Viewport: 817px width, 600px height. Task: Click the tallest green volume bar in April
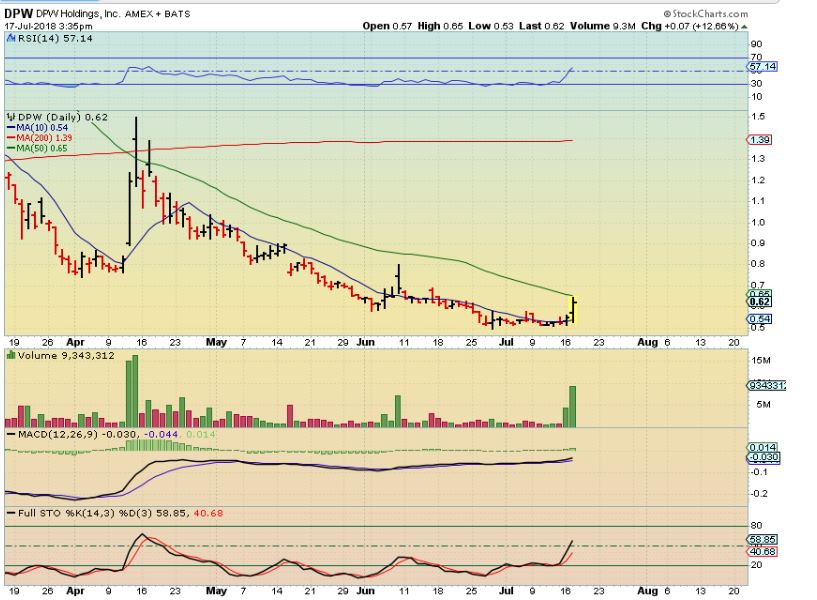135,391
